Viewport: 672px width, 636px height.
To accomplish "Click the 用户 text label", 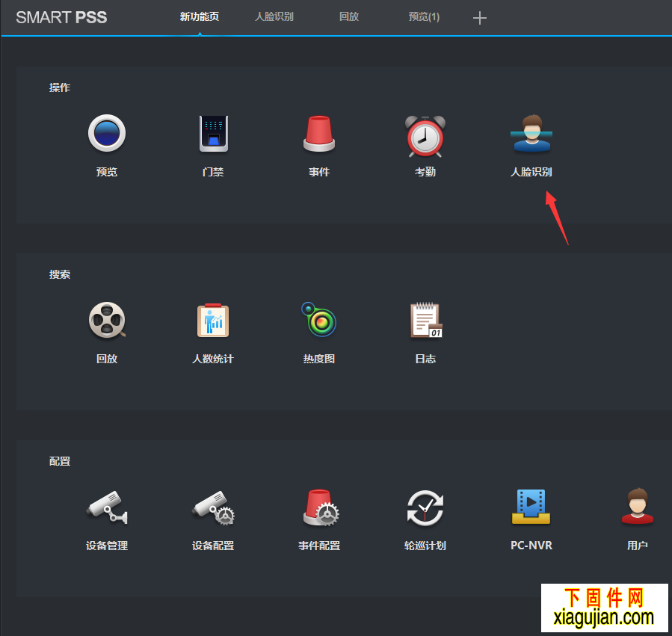I will [x=638, y=546].
